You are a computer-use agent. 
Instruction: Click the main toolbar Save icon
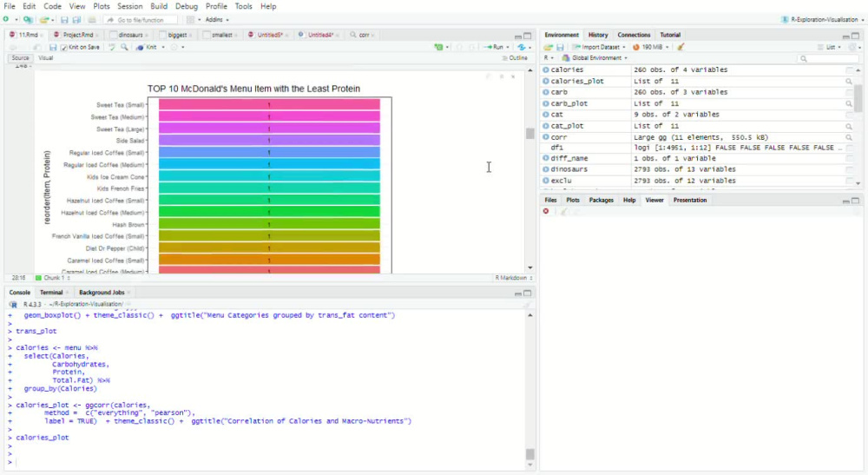point(64,20)
